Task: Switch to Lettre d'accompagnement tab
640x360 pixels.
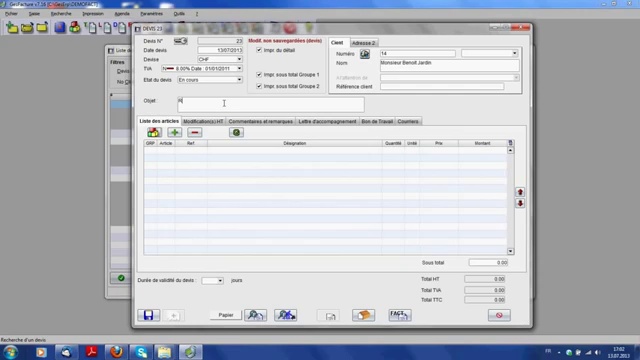Action: [327, 122]
